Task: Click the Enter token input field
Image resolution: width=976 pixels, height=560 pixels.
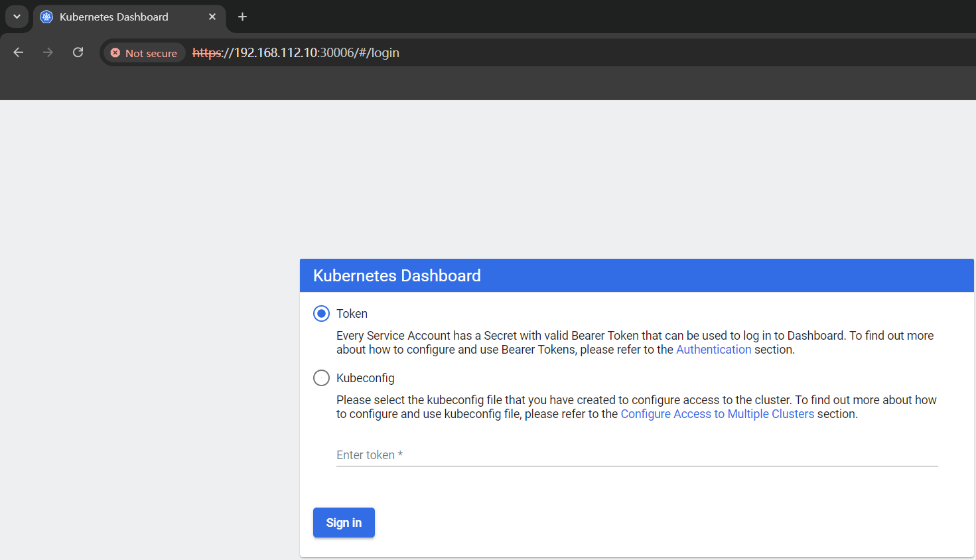Action: click(x=637, y=455)
